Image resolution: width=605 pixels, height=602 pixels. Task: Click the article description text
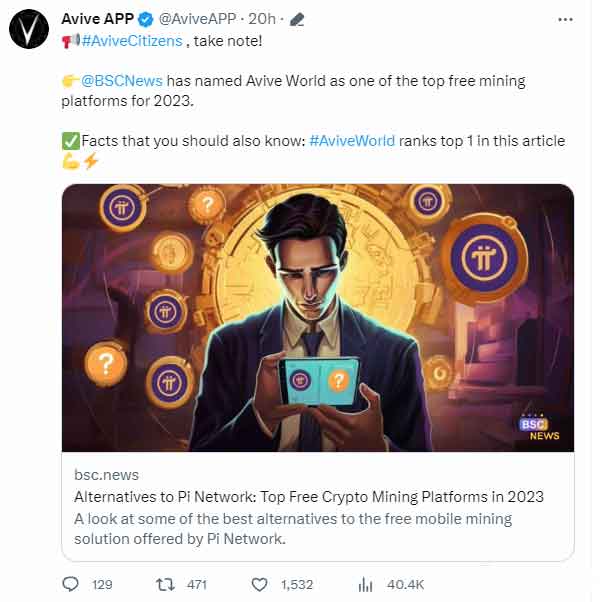pyautogui.click(x=293, y=528)
